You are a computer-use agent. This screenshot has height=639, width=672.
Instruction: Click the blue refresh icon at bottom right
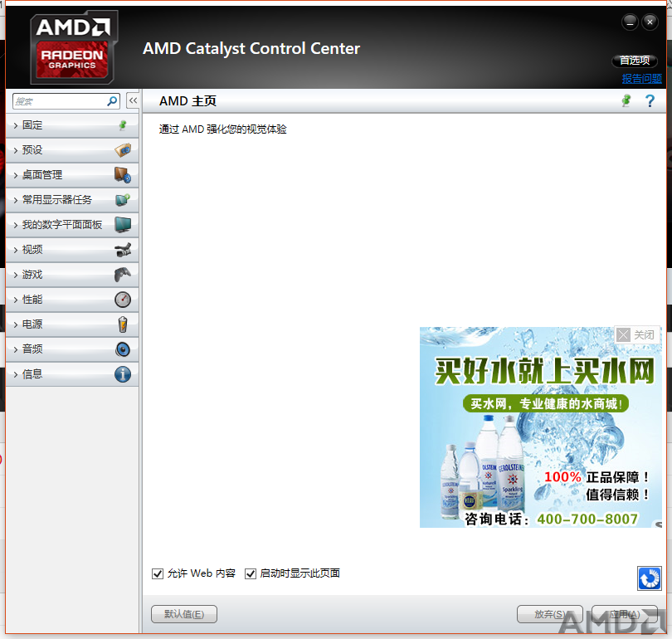[650, 578]
